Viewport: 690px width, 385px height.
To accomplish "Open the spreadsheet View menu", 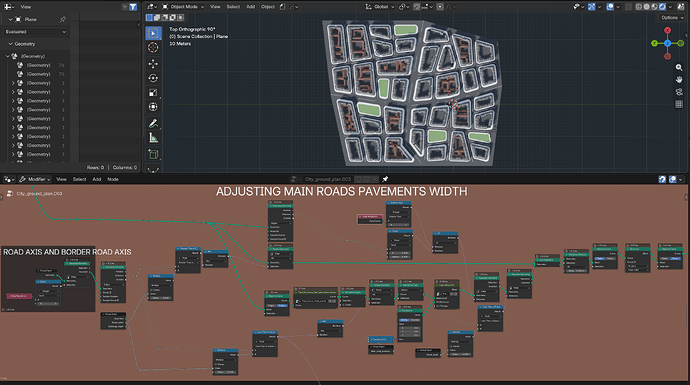I will pos(26,7).
